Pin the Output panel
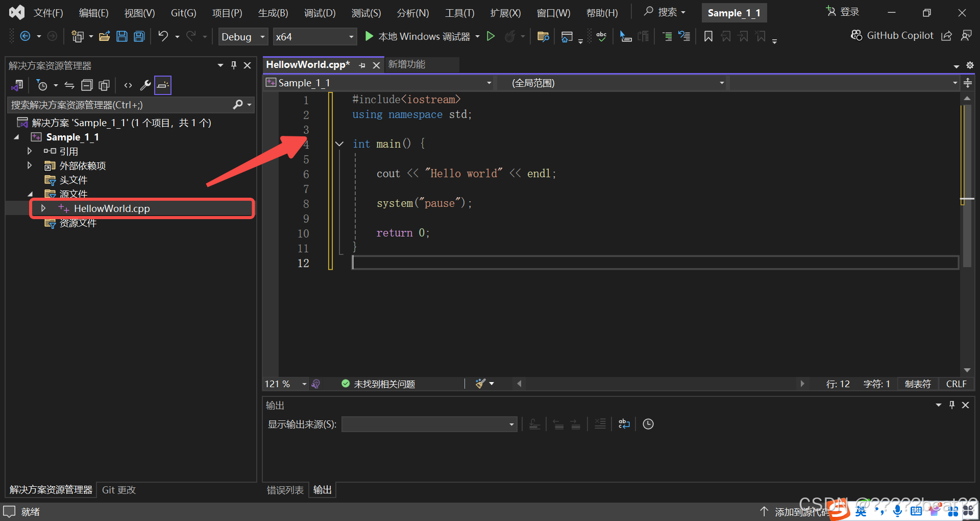The image size is (980, 521). tap(952, 405)
